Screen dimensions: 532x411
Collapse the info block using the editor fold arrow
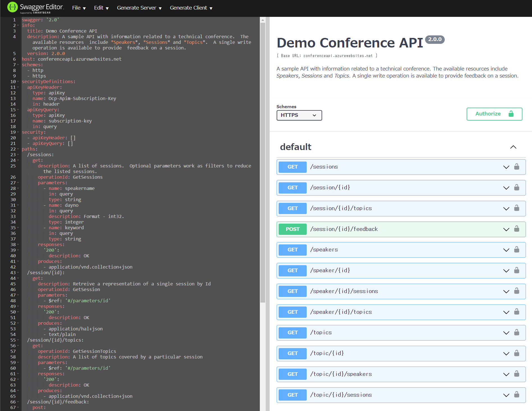click(x=18, y=25)
